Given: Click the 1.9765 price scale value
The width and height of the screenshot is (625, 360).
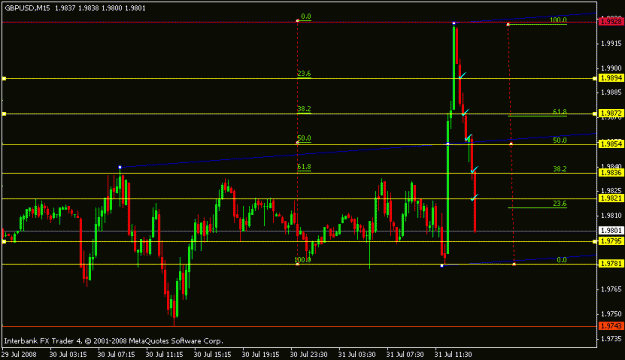Looking at the screenshot, I should [611, 289].
